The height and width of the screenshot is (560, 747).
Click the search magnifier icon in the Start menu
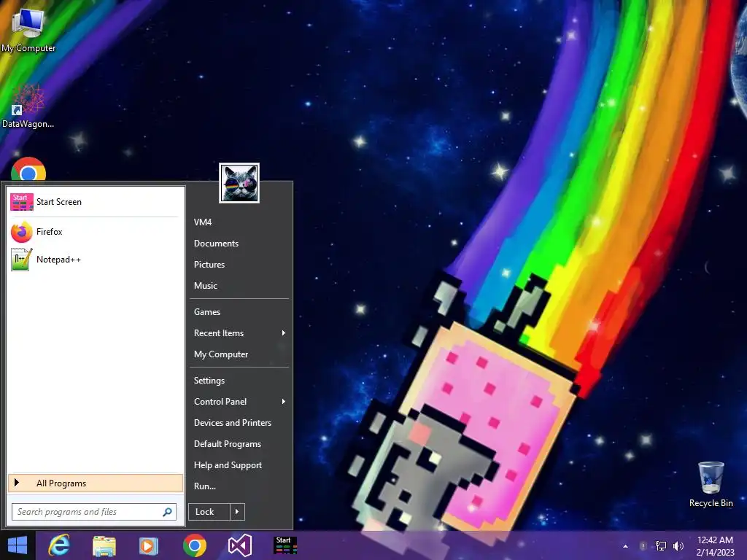click(167, 512)
